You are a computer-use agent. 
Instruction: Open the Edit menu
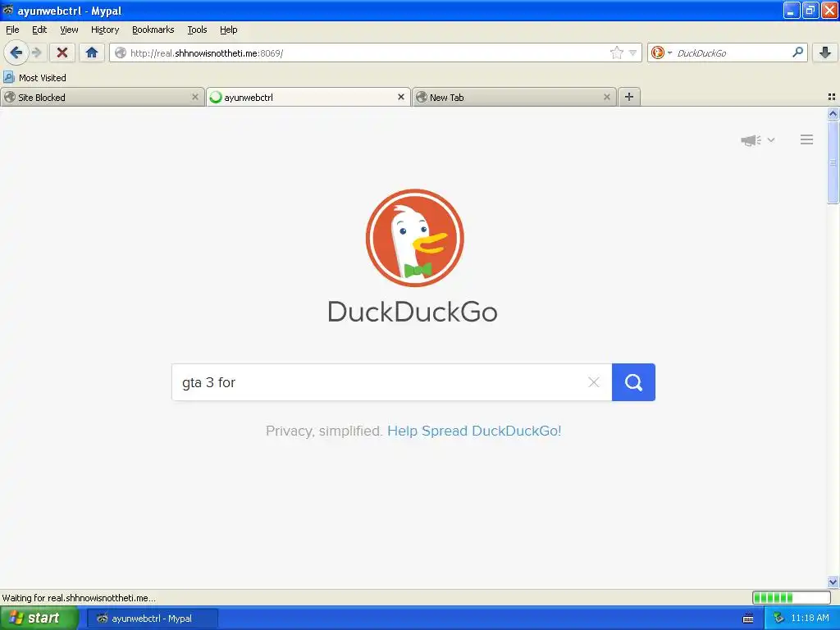tap(39, 30)
